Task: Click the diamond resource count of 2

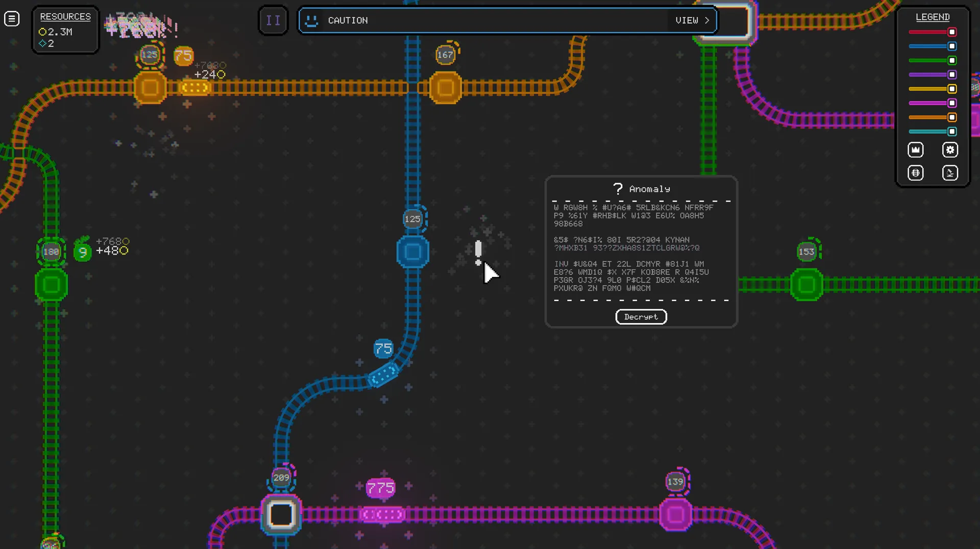Action: click(46, 44)
